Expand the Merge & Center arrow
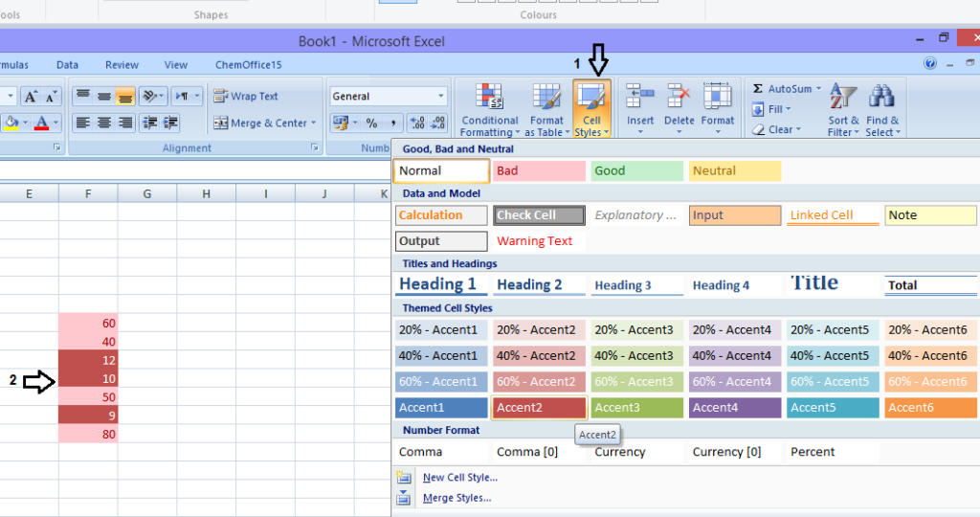Screen dimensions: 980x517 click(x=314, y=124)
